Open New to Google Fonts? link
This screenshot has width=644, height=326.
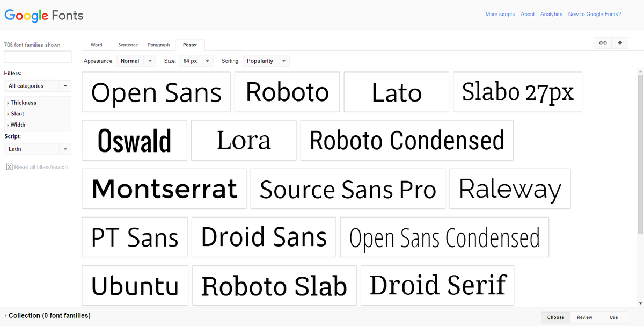[x=595, y=15]
